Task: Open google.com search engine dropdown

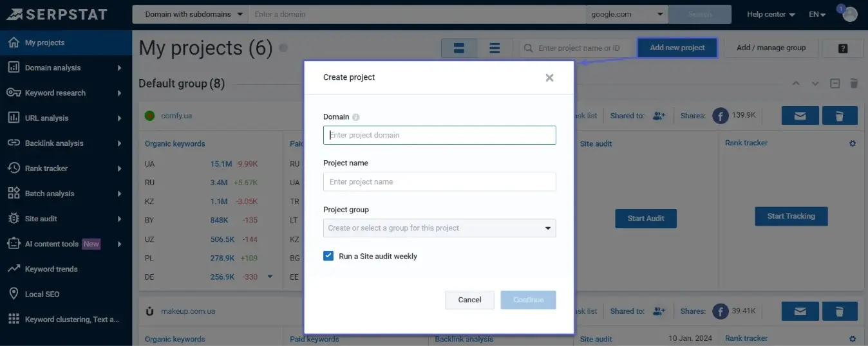Action: click(627, 14)
